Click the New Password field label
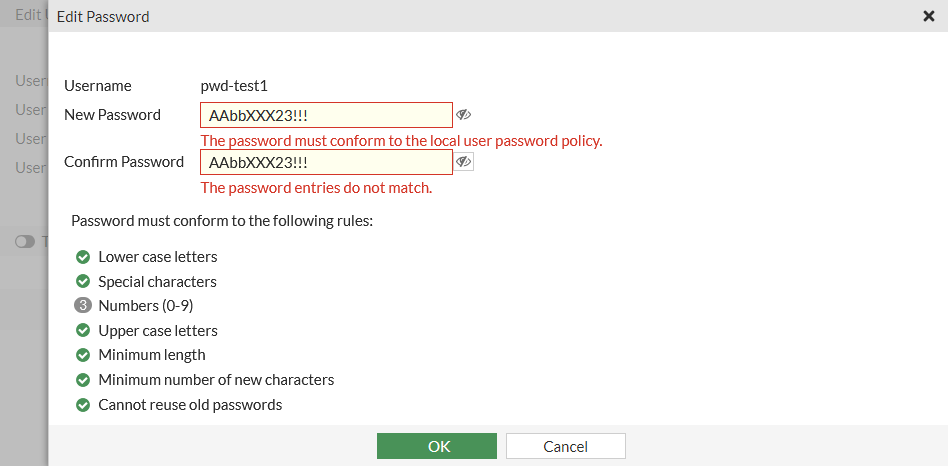 point(112,115)
